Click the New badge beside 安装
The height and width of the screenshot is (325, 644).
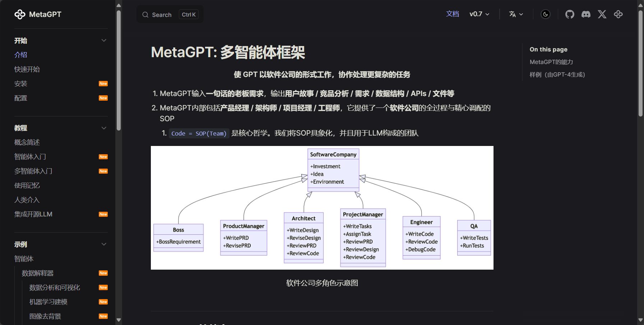click(103, 84)
